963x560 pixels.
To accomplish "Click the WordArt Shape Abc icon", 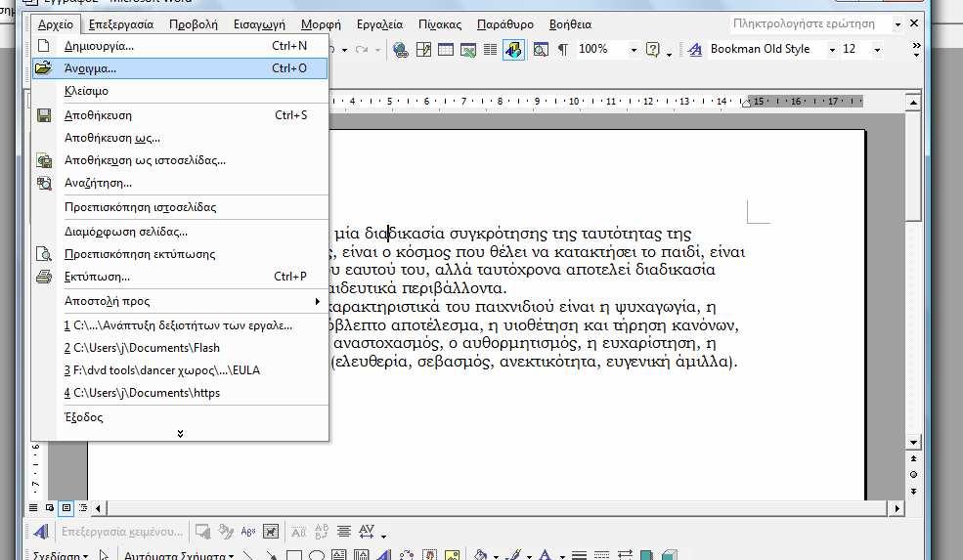I will tap(248, 532).
